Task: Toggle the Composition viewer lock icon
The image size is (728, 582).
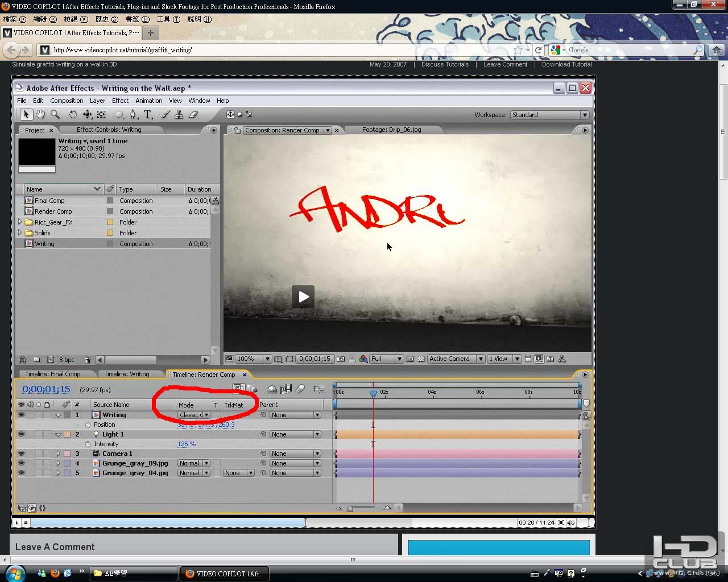Action: pyautogui.click(x=237, y=130)
